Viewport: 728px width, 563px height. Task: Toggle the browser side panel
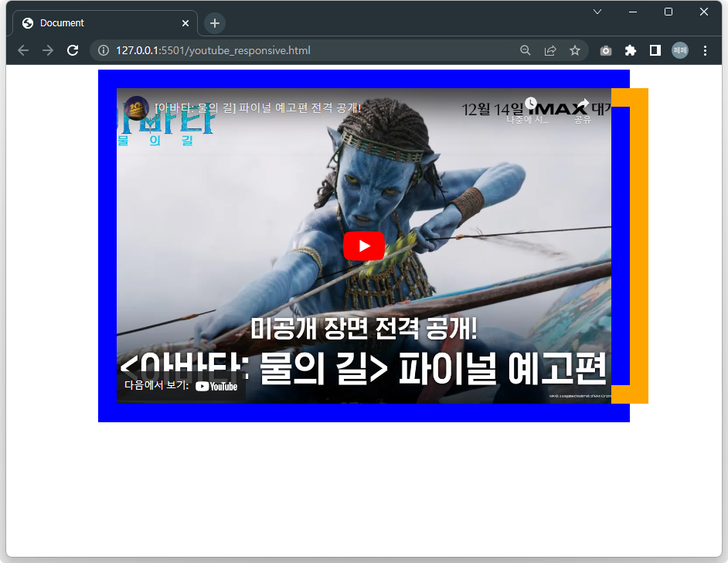pos(655,50)
